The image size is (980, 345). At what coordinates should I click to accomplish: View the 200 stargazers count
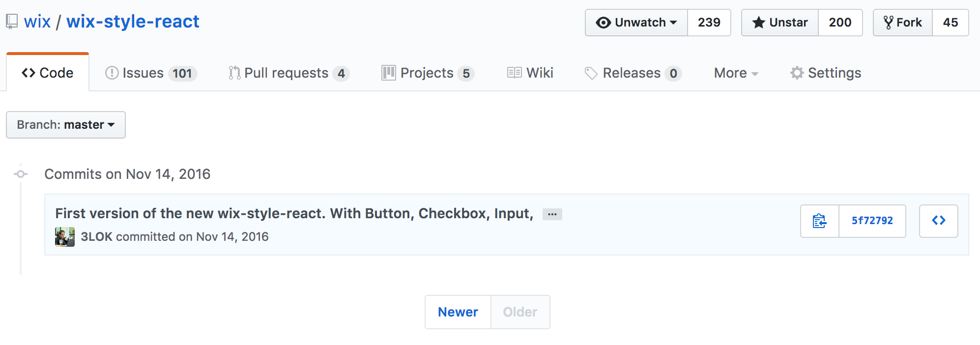click(x=840, y=23)
